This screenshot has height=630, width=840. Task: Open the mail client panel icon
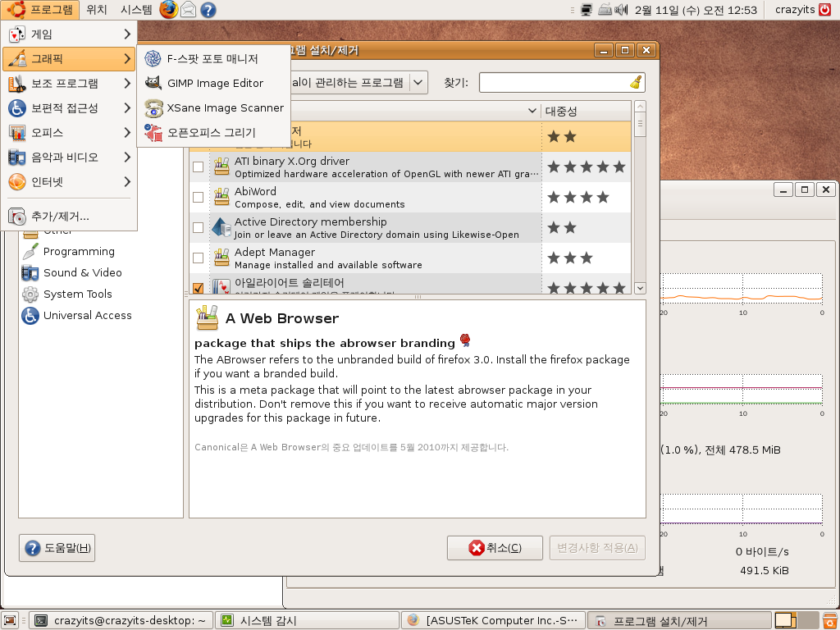click(x=188, y=10)
